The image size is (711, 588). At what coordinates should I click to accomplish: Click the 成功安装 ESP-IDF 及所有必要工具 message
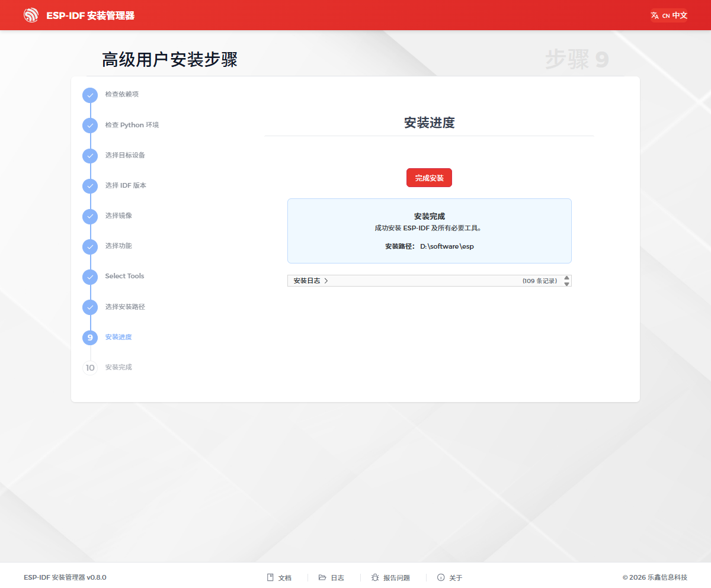click(x=429, y=228)
